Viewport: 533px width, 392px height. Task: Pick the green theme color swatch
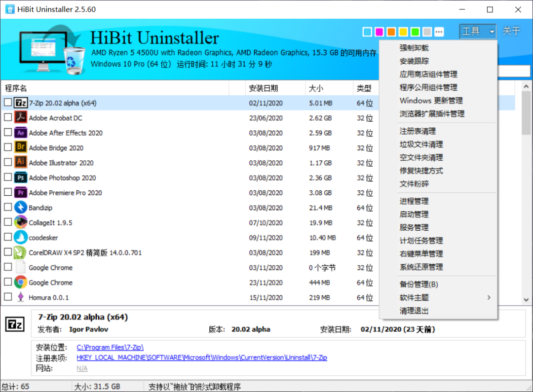point(415,32)
